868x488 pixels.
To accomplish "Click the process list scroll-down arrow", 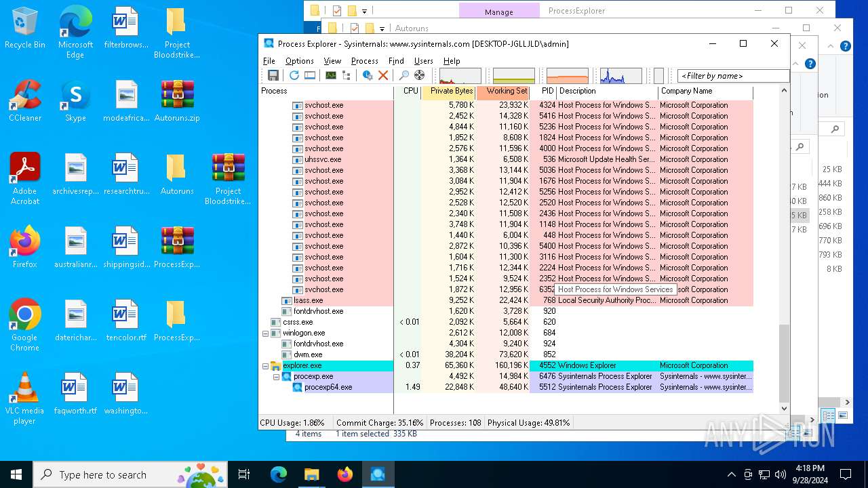I will tap(785, 409).
